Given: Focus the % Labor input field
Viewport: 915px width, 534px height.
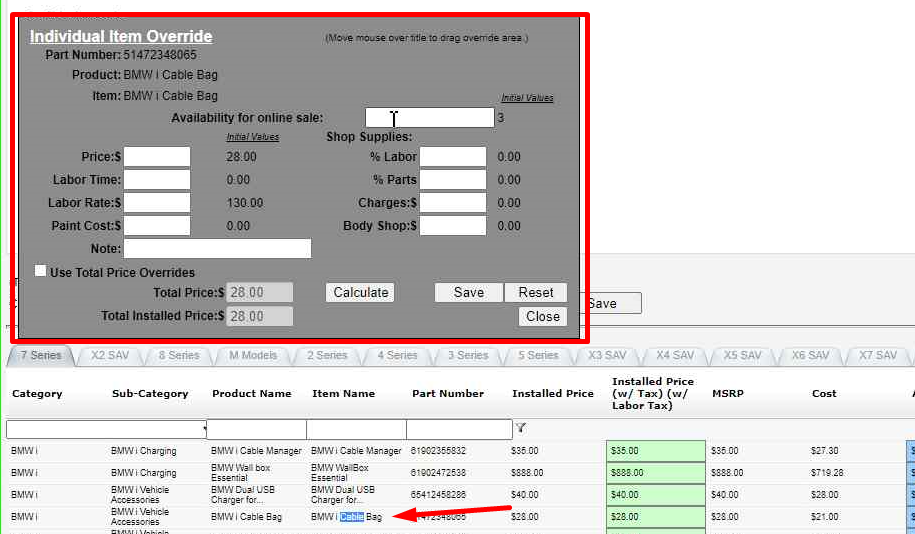Looking at the screenshot, I should [453, 157].
